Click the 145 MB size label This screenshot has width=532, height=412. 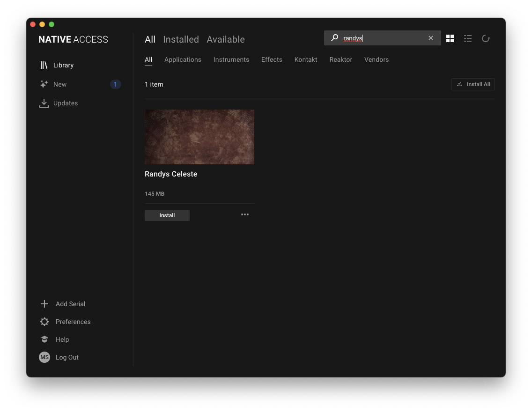(155, 194)
